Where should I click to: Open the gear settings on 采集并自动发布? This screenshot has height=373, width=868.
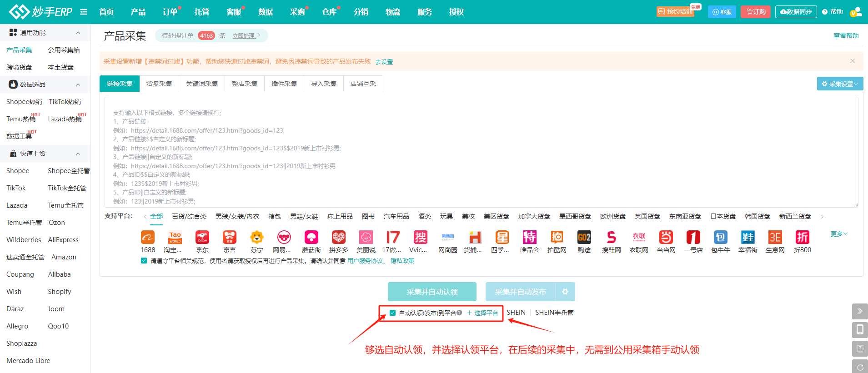(565, 292)
